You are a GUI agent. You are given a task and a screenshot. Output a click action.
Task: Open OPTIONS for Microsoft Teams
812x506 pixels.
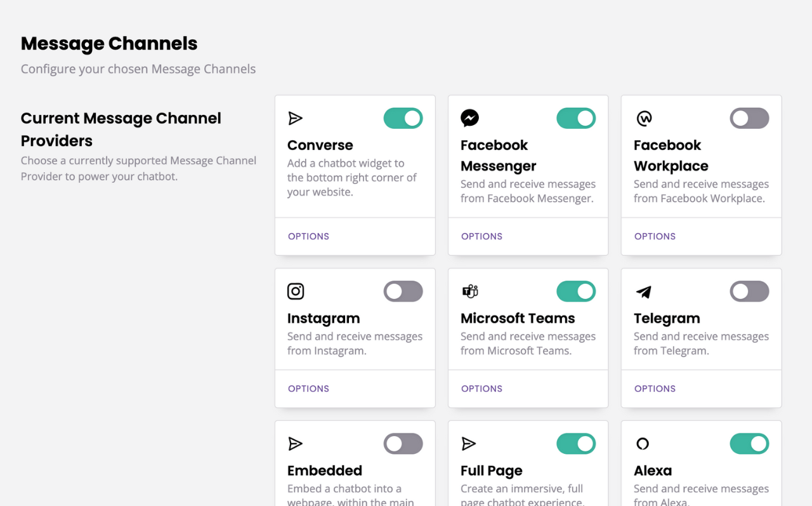coord(481,388)
